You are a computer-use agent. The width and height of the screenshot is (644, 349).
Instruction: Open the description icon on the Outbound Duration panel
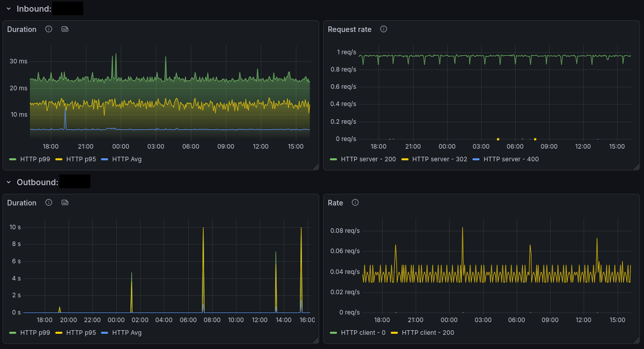click(64, 202)
